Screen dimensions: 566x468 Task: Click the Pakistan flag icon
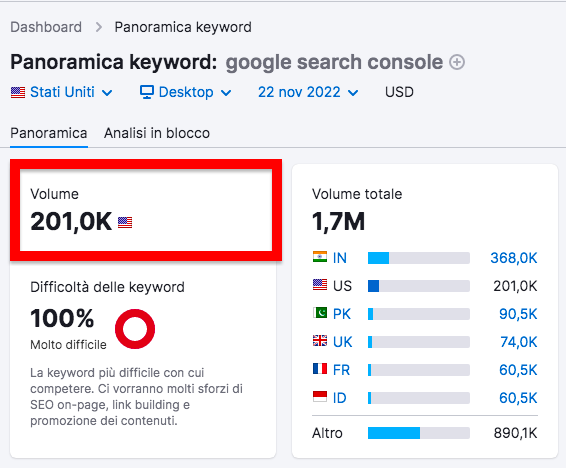pos(320,313)
